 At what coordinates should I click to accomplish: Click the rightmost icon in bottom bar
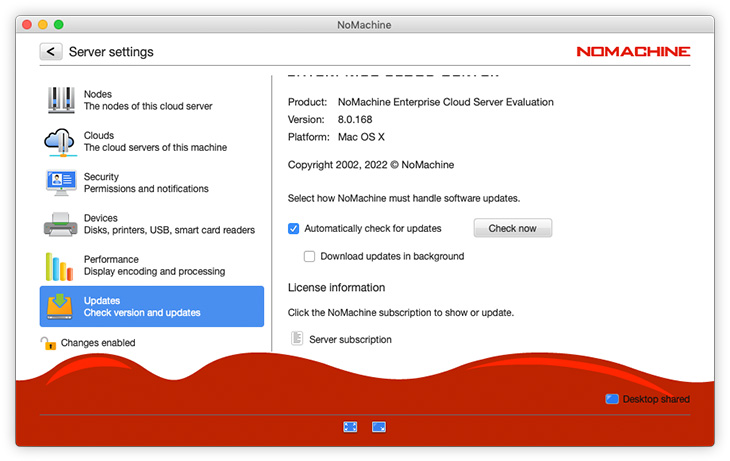[x=379, y=426]
